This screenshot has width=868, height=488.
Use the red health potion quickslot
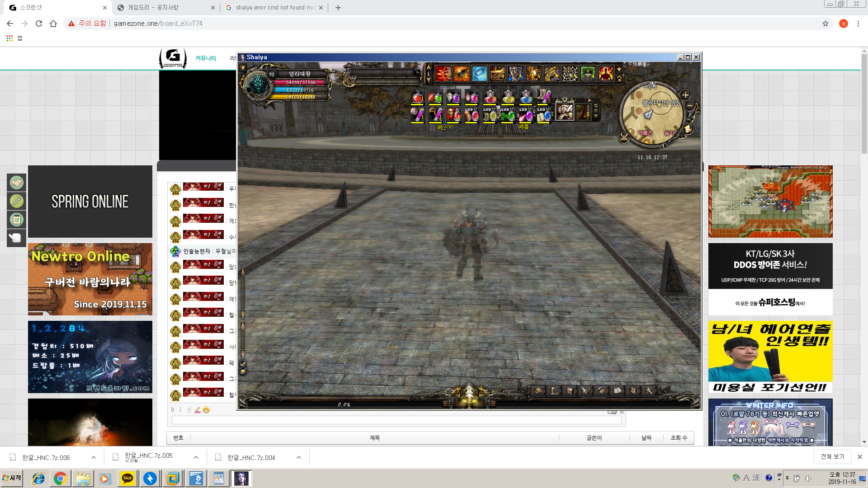pyautogui.click(x=417, y=98)
